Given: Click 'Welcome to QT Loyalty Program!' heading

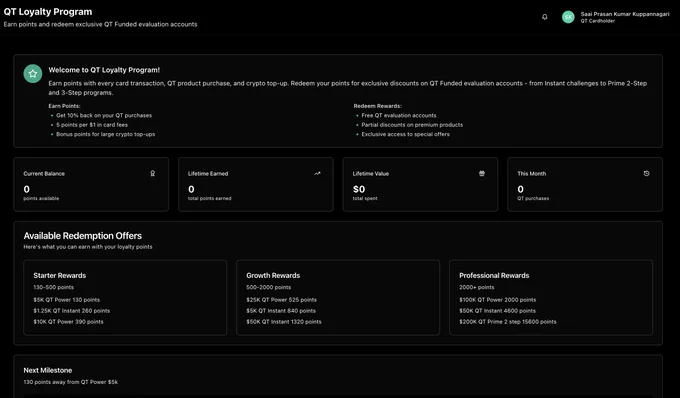Looking at the screenshot, I should click(104, 70).
